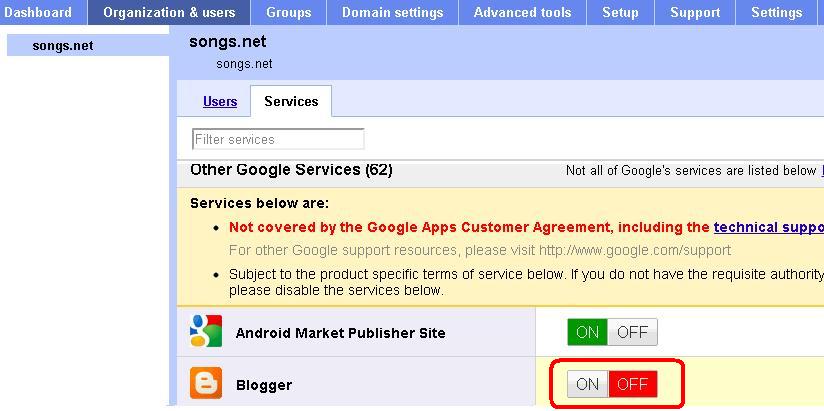Screen dimensions: 824x411
Task: Click the Filter services input box
Action: click(278, 139)
